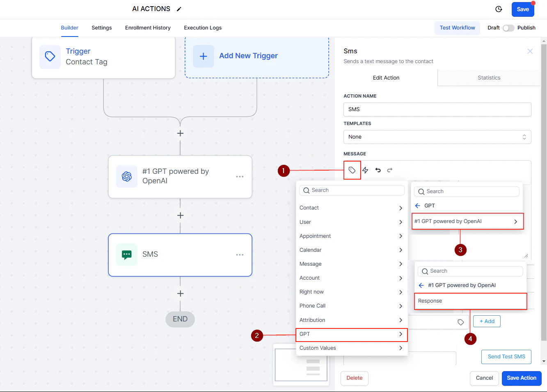
Task: Click the chat bubble icon on the SMS node
Action: click(x=126, y=254)
